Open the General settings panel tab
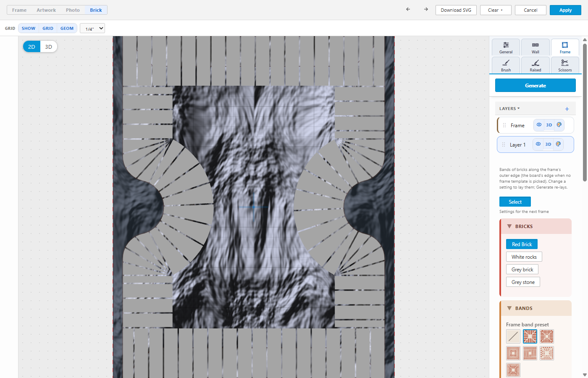 click(506, 47)
